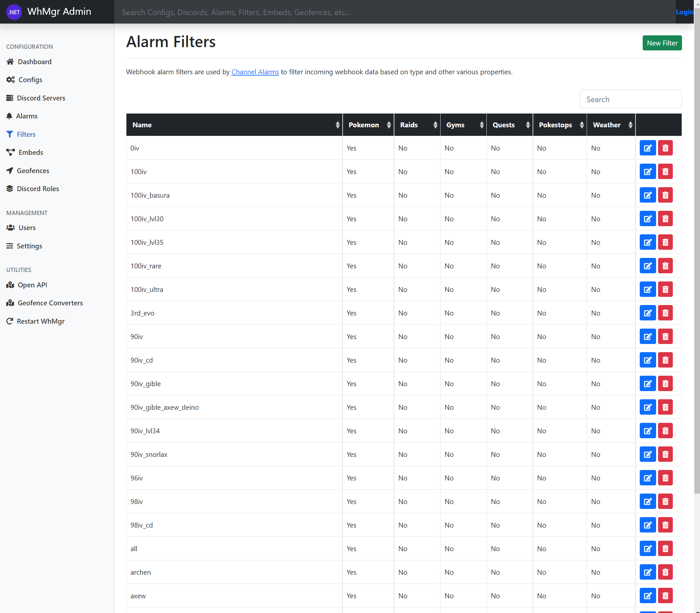The height and width of the screenshot is (613, 700).
Task: Click trash icon for 90iv_gible row
Action: point(665,384)
